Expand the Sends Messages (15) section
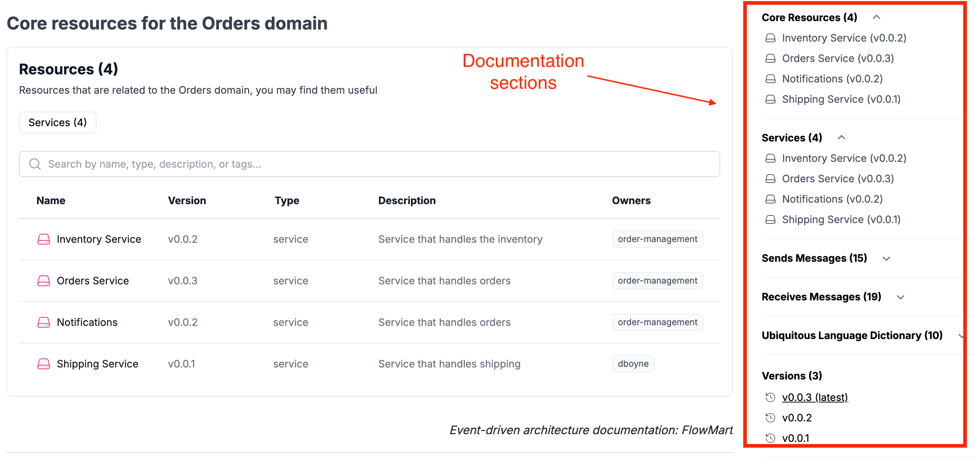The width and height of the screenshot is (980, 471). (886, 258)
